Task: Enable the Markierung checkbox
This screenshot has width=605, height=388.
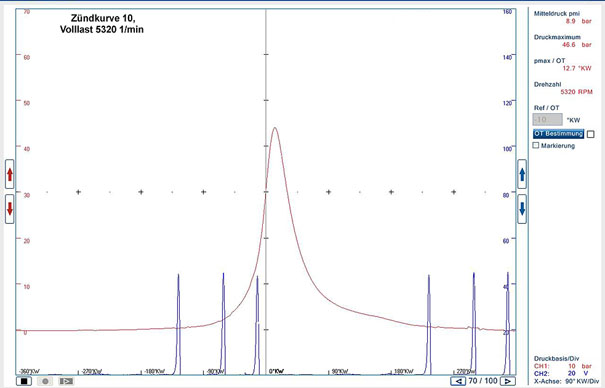Action: [x=536, y=145]
